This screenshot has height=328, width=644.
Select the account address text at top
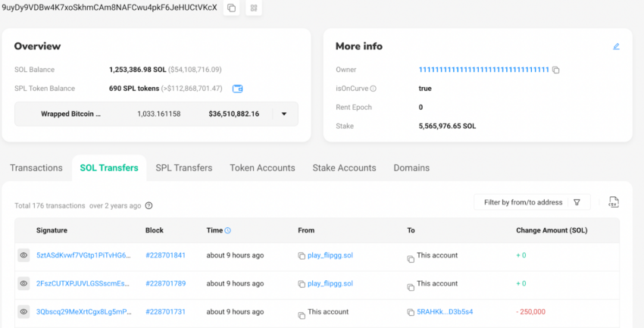(109, 8)
